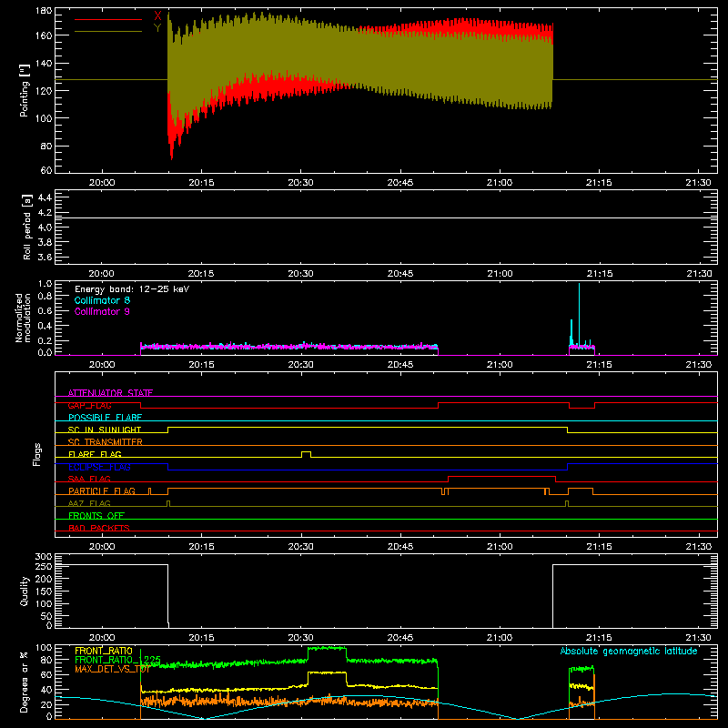
Task: Click the 180 tick on Pointing axis
Action: pos(44,11)
